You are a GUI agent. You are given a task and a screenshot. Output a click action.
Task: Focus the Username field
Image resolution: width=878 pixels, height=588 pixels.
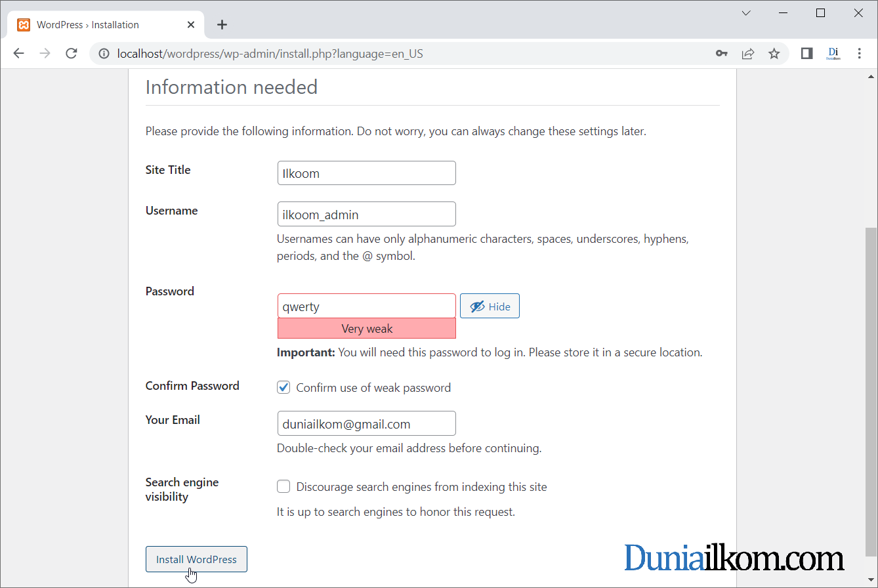pos(367,214)
